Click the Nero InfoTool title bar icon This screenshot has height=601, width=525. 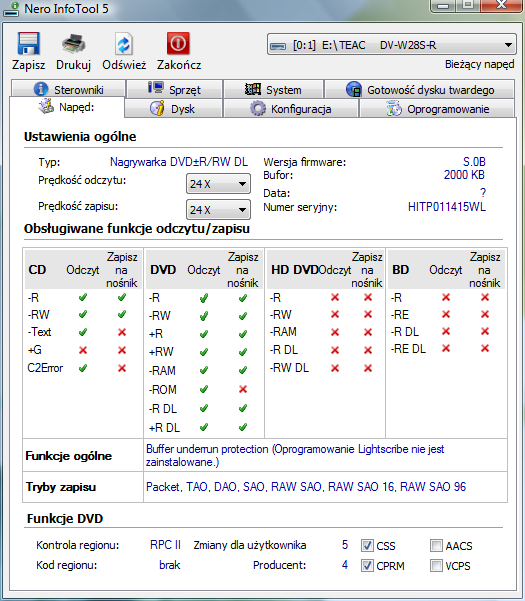pos(11,9)
